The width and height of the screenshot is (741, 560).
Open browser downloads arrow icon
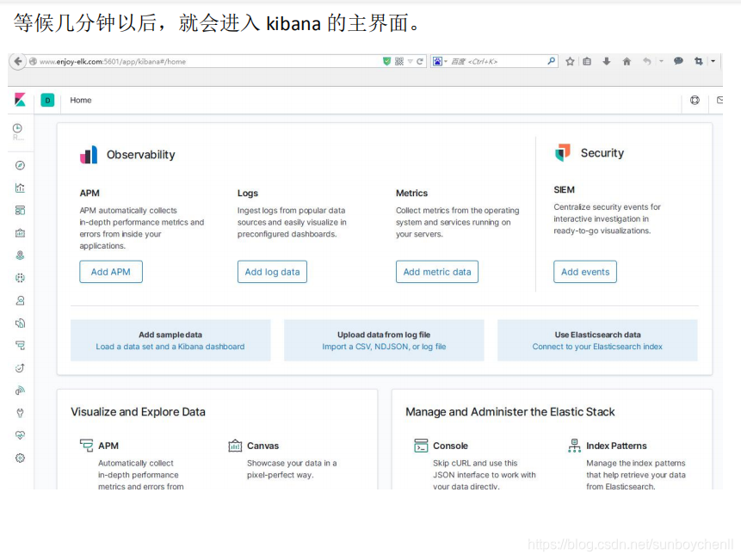coord(607,61)
